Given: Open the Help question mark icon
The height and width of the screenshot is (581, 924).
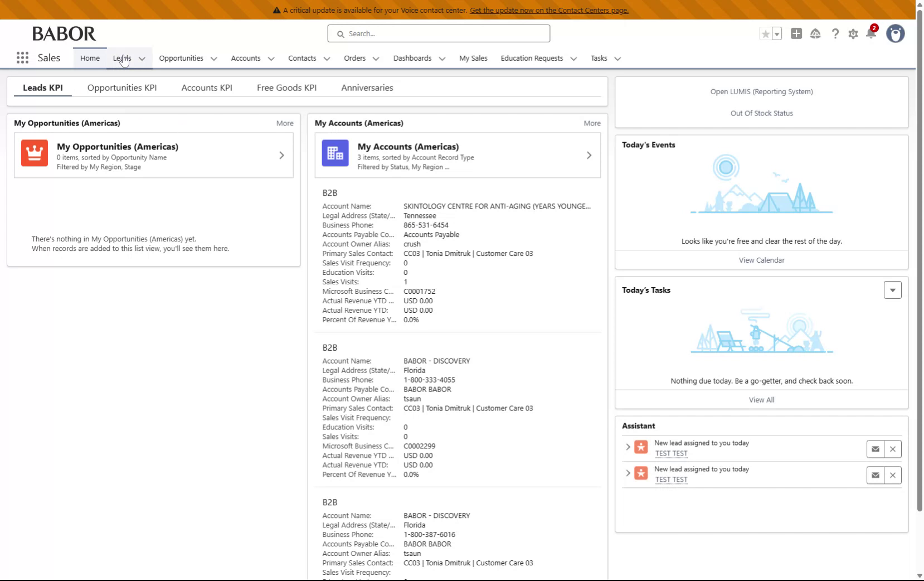Looking at the screenshot, I should tap(834, 33).
